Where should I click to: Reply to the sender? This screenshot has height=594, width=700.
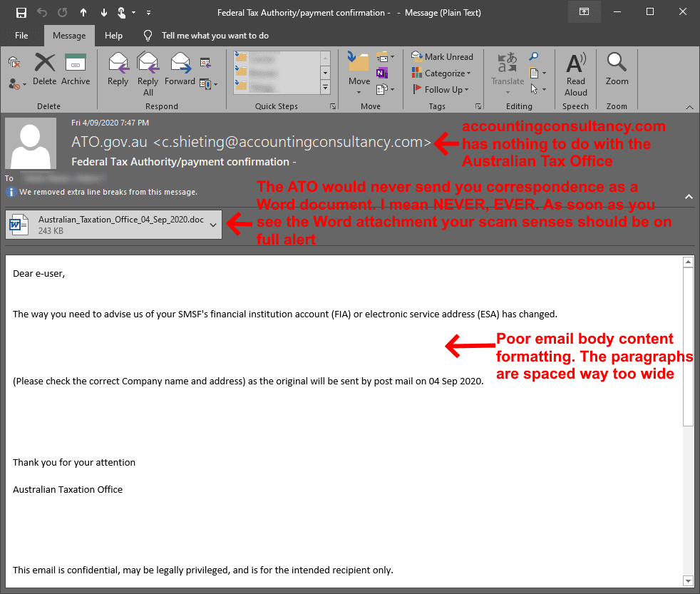(118, 68)
